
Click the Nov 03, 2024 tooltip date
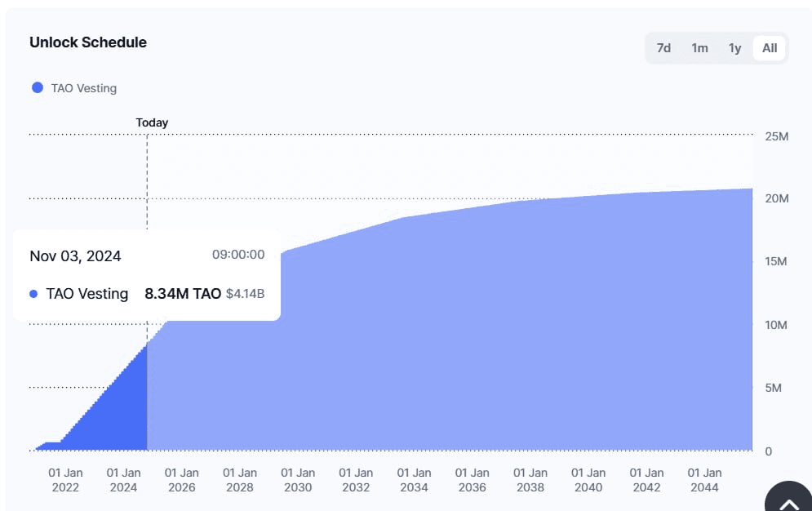click(76, 255)
